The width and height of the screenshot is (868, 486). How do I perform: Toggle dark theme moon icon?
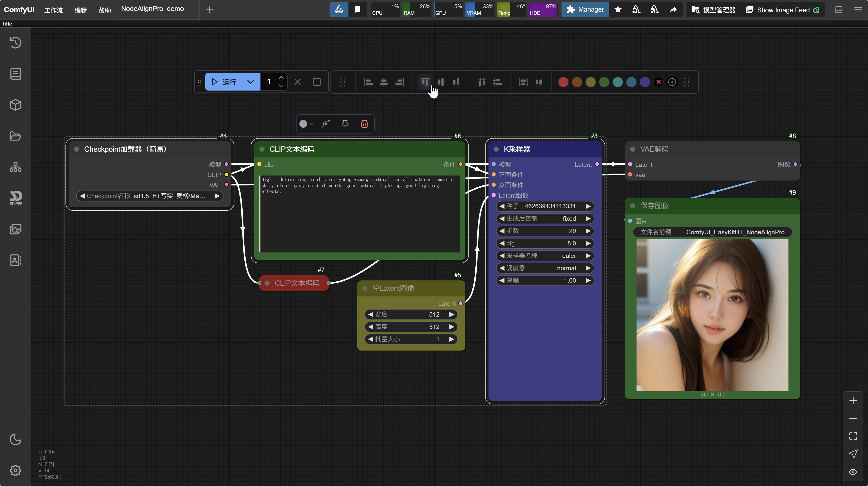[16, 439]
